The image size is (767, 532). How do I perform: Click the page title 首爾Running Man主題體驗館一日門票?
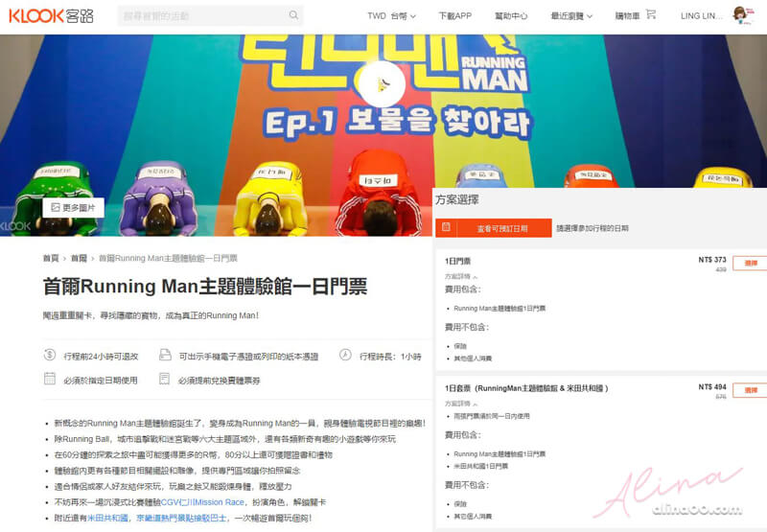205,287
